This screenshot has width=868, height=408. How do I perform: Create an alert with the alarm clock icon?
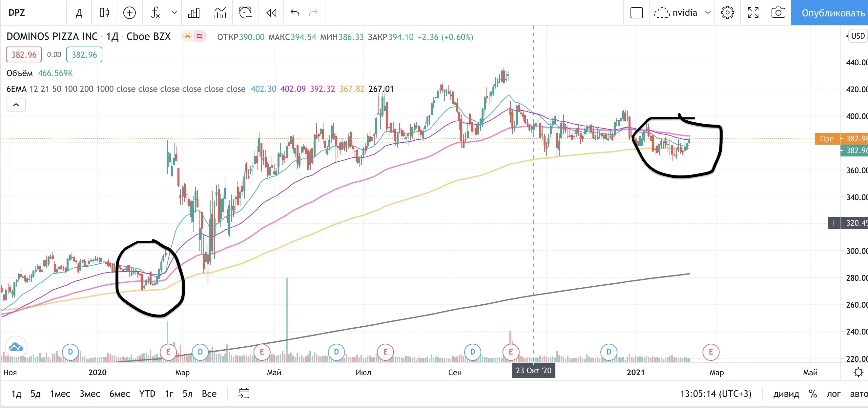pos(245,13)
